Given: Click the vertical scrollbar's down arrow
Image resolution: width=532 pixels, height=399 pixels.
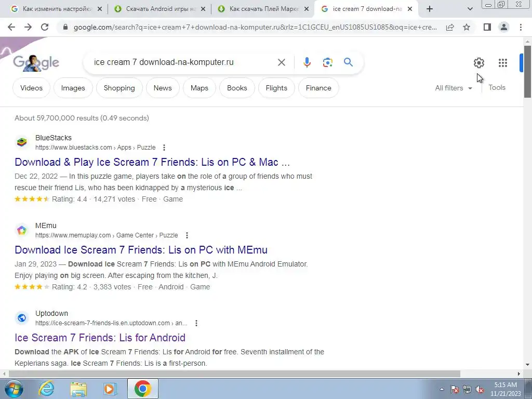Looking at the screenshot, I should [528, 365].
